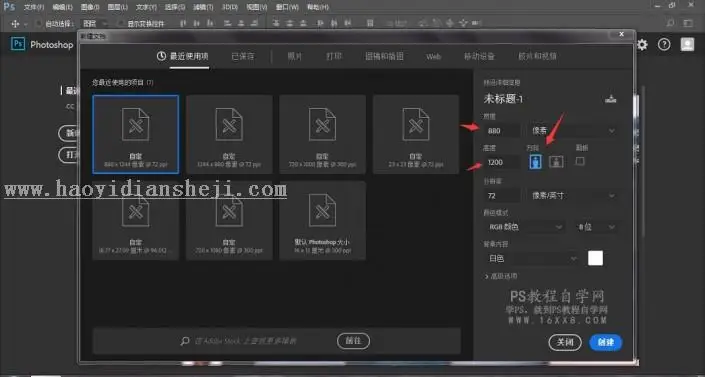Open the 选择(S) menu
This screenshot has height=377, width=705.
pos(174,7)
